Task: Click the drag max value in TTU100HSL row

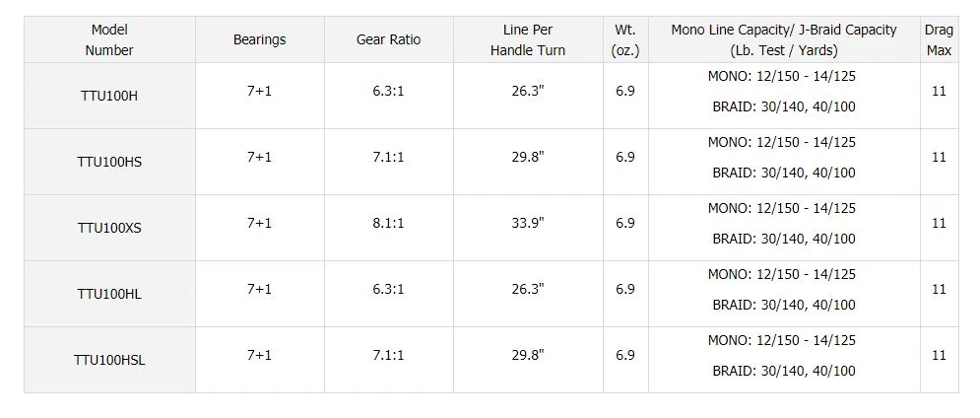Action: point(939,355)
